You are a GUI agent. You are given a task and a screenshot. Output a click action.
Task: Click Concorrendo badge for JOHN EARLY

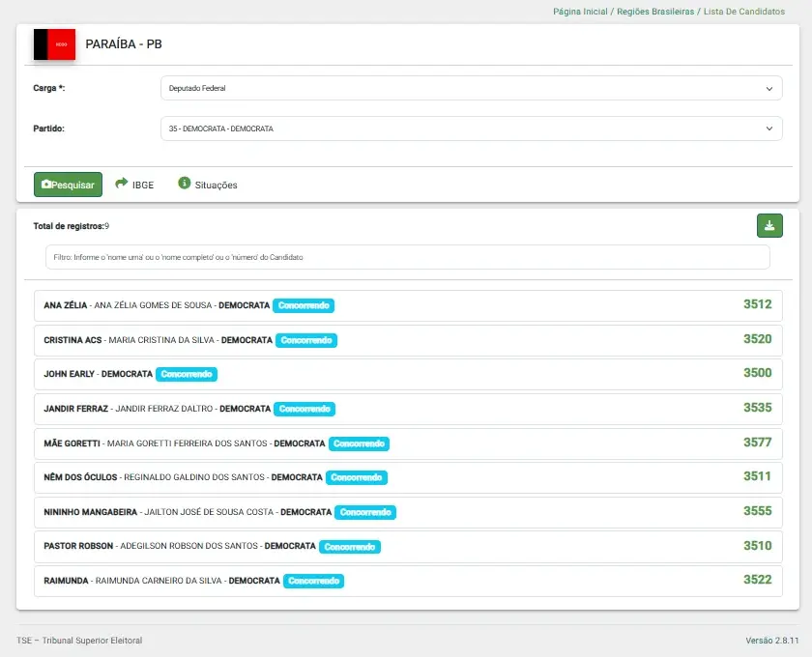pyautogui.click(x=187, y=374)
